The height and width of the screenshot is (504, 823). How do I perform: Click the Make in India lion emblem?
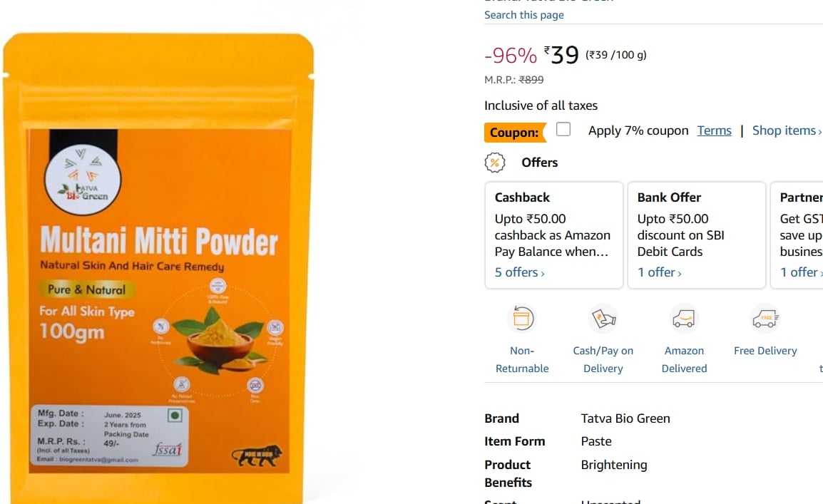pos(257,456)
